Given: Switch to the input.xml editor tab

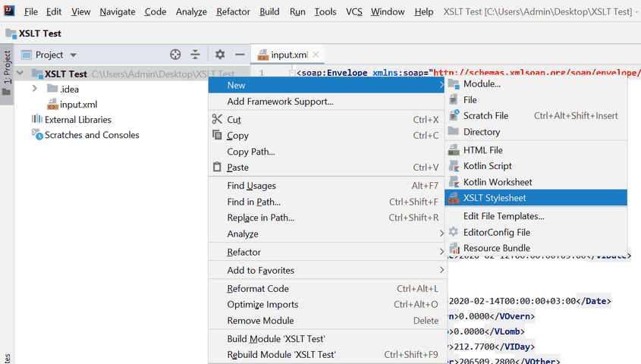Looking at the screenshot, I should pos(288,55).
